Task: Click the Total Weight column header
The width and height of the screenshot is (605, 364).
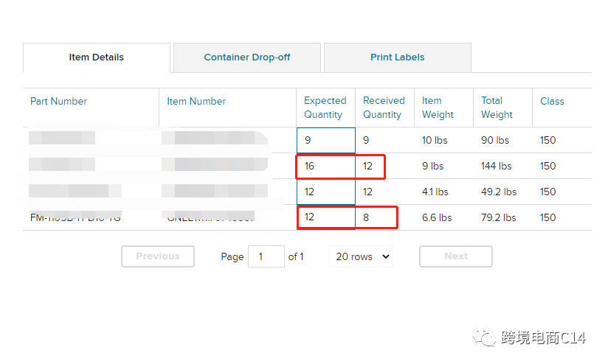Action: [497, 108]
